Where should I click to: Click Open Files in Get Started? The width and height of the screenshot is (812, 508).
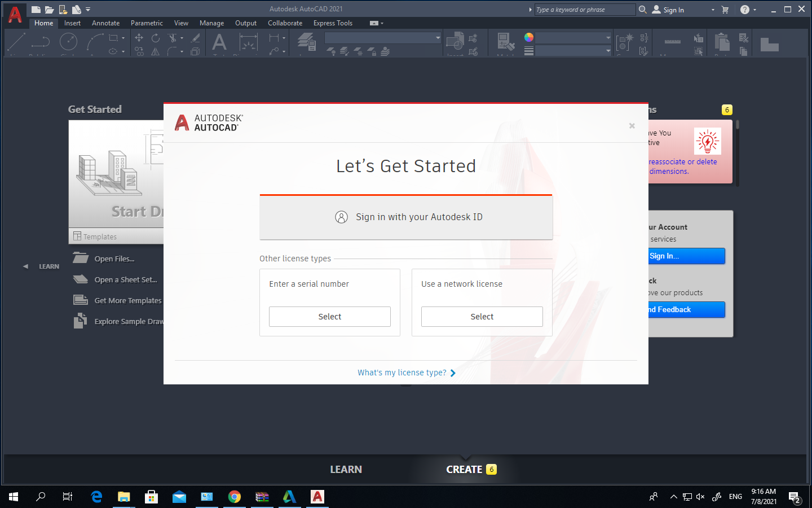(114, 259)
